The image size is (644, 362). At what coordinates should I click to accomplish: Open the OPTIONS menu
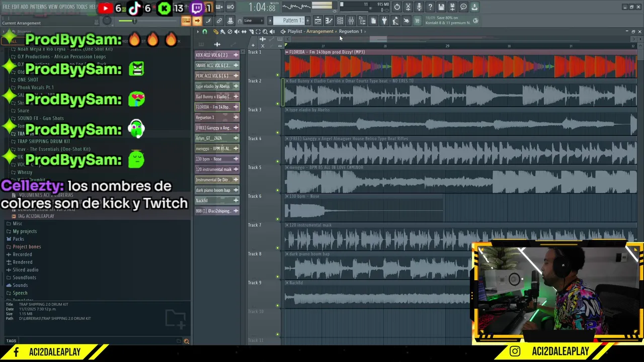coord(67,7)
